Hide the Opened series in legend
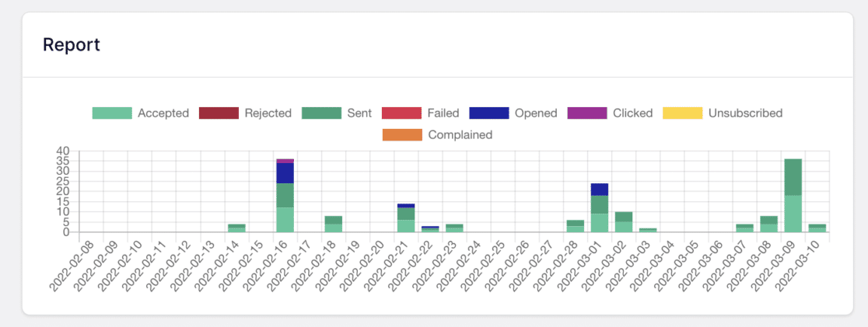This screenshot has height=327, width=868. pyautogui.click(x=489, y=113)
